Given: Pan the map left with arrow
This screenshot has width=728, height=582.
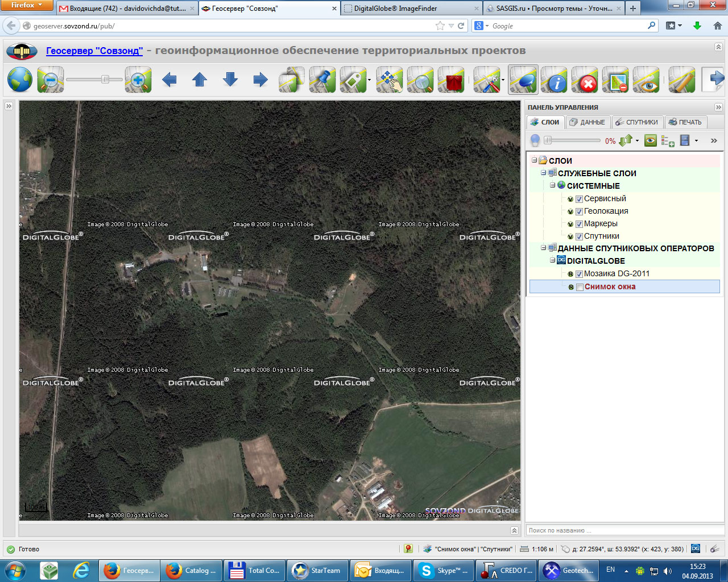Looking at the screenshot, I should click(x=169, y=80).
